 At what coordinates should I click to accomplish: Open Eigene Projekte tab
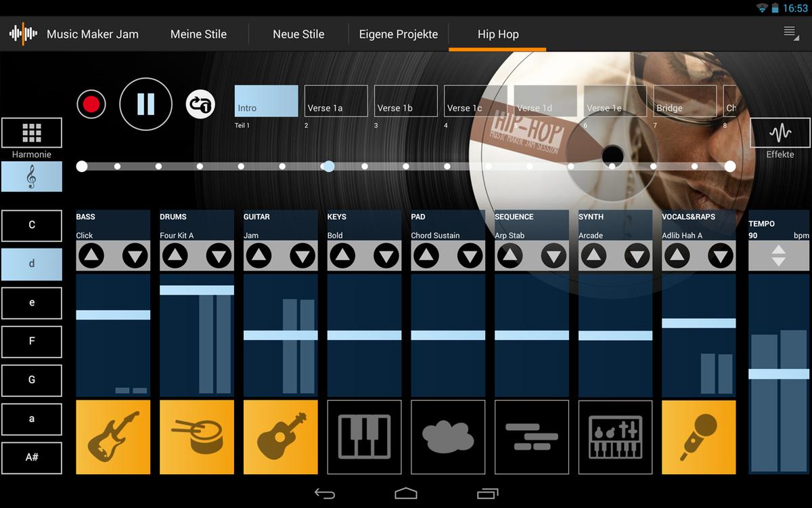(x=399, y=34)
